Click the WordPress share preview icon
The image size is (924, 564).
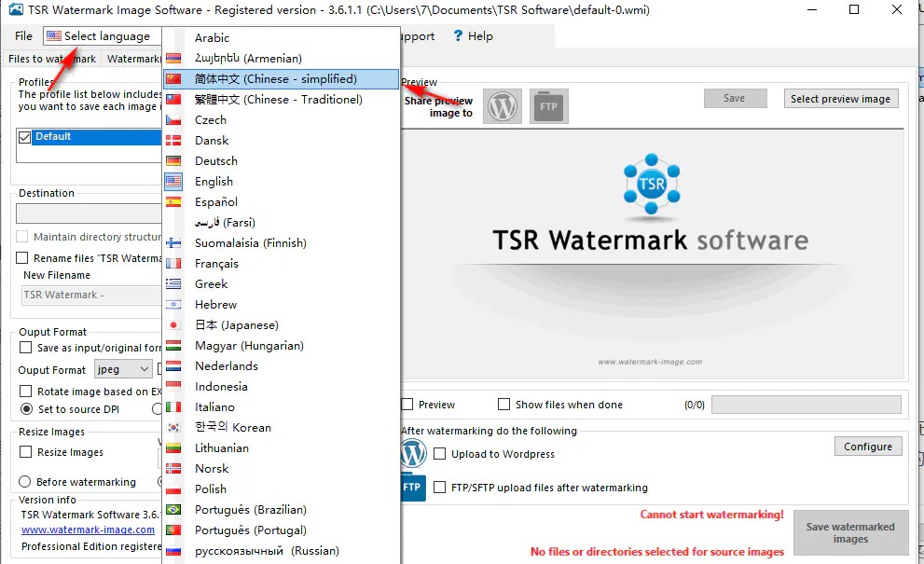click(503, 107)
